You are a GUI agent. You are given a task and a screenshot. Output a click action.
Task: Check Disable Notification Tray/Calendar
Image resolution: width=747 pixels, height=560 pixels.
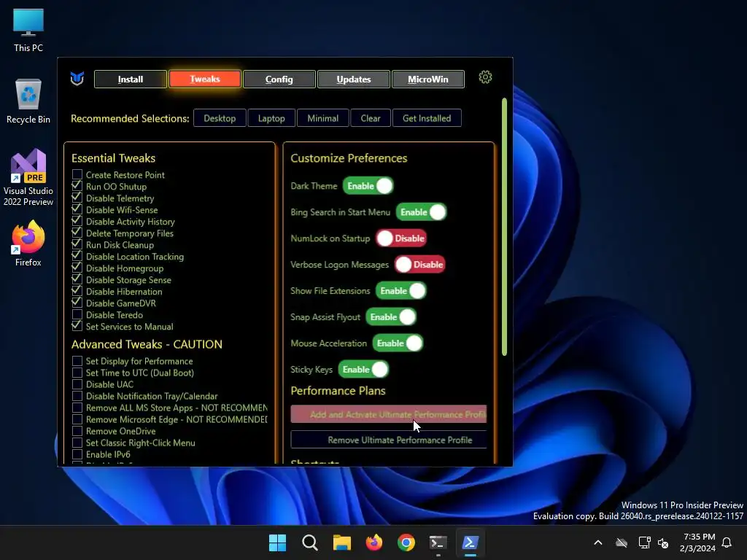point(77,396)
